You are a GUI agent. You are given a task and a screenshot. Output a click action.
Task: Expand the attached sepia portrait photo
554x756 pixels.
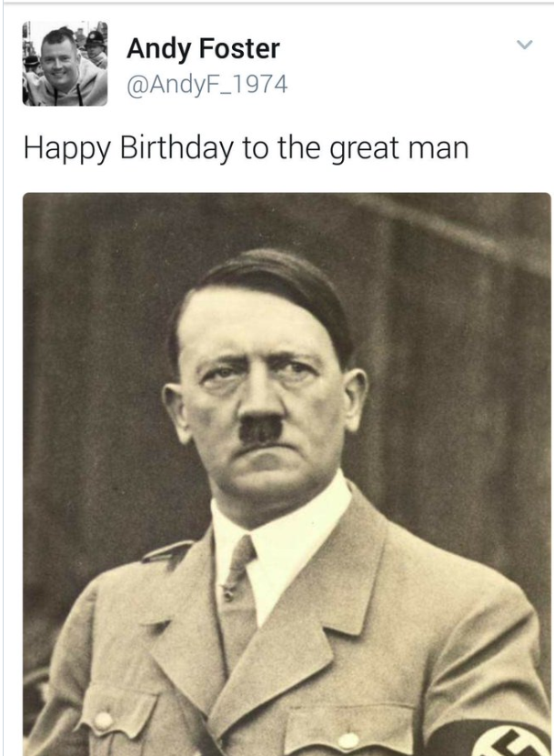[x=287, y=474]
